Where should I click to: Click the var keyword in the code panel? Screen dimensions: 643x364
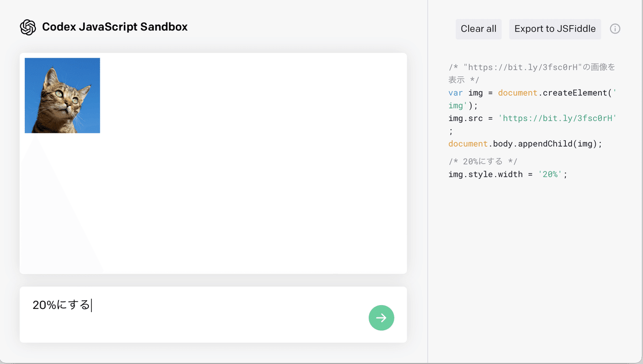(x=454, y=93)
